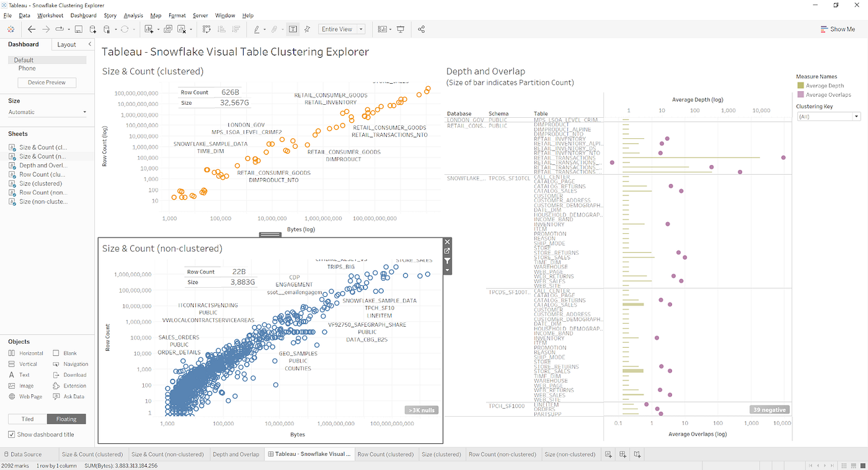Expand the Size Automatic dropdown
The width and height of the screenshot is (868, 470).
48,112
